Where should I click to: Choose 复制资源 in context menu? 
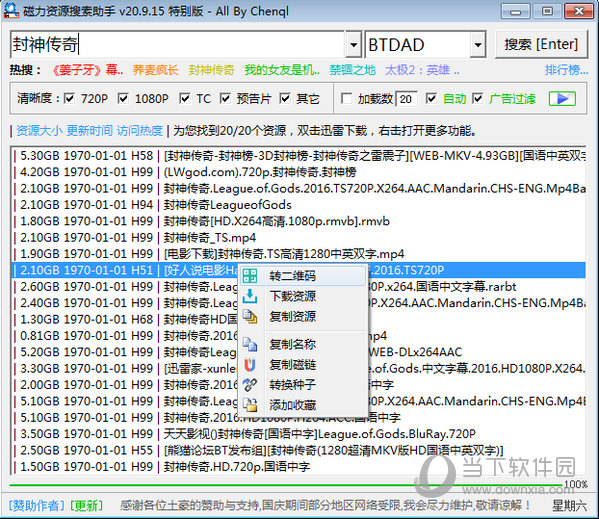click(302, 316)
